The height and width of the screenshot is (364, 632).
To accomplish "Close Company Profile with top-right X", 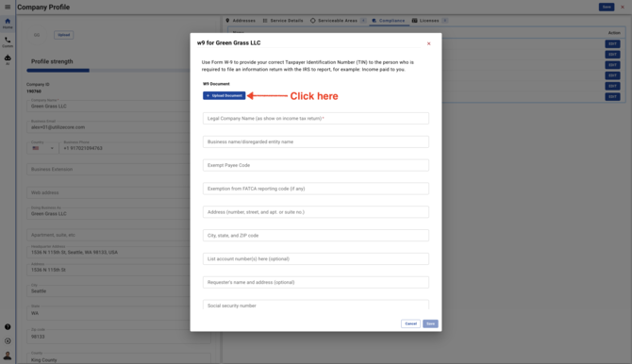I will click(623, 7).
